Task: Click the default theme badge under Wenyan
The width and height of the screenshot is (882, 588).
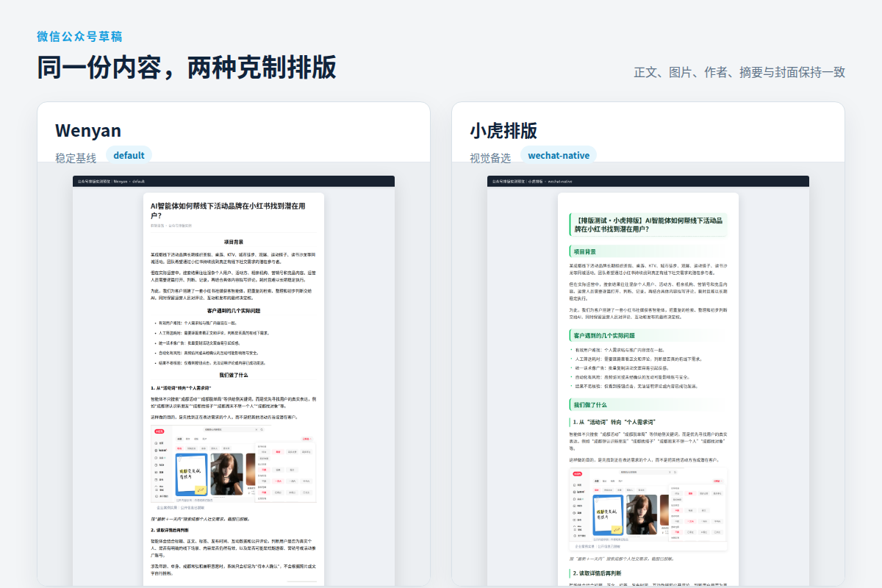Action: click(129, 155)
